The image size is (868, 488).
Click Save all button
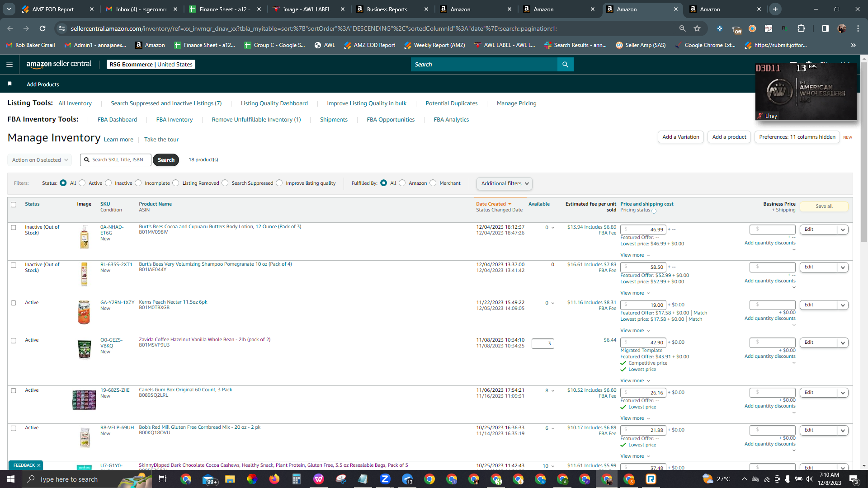[x=824, y=206]
